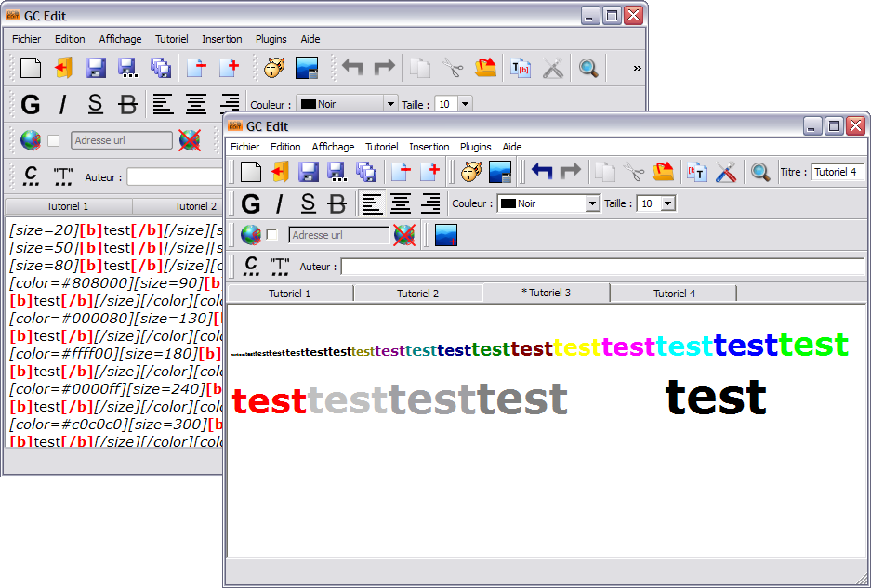Viewport: 871px width, 588px height.
Task: Remove tutorial page icon in front window
Action: [401, 172]
